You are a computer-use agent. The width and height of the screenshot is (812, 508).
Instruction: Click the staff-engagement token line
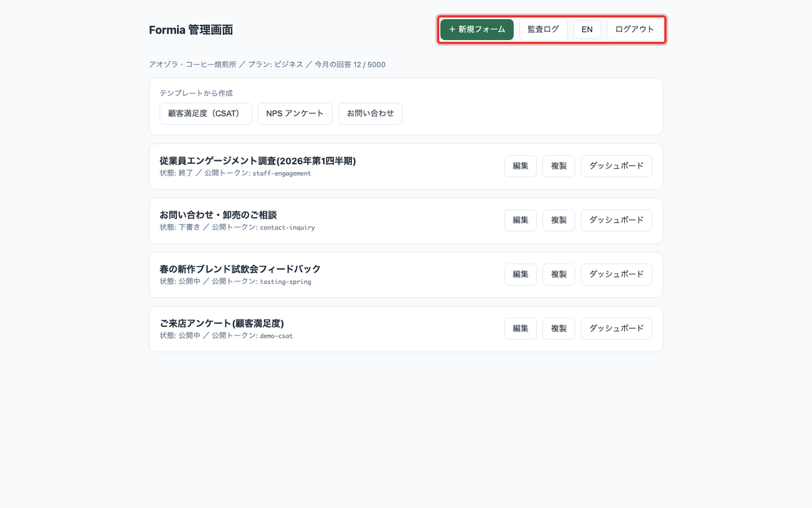(235, 173)
